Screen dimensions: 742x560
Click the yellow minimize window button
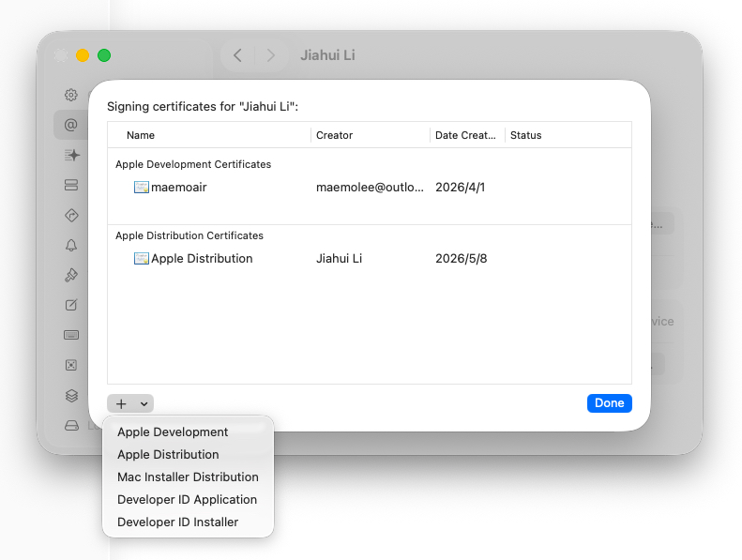coord(83,55)
